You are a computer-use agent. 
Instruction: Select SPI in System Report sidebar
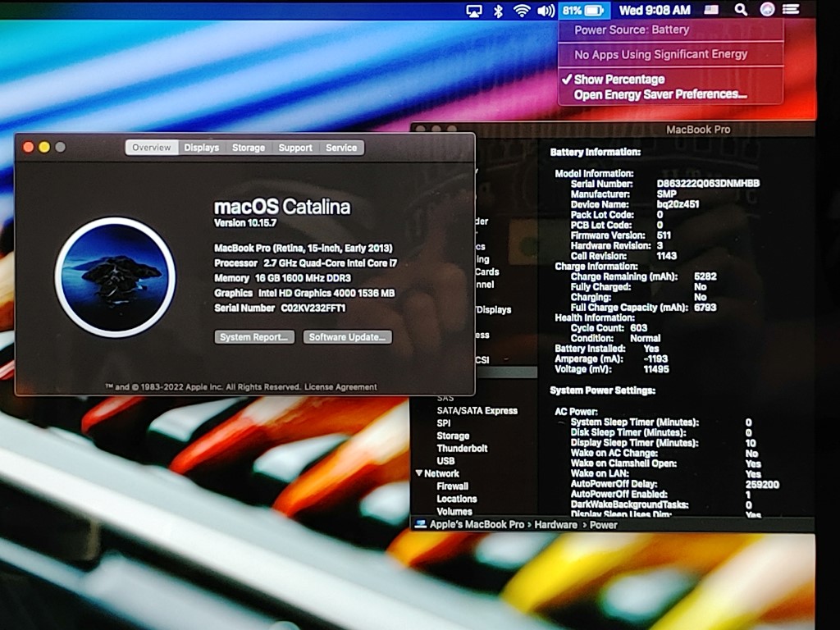(x=444, y=423)
